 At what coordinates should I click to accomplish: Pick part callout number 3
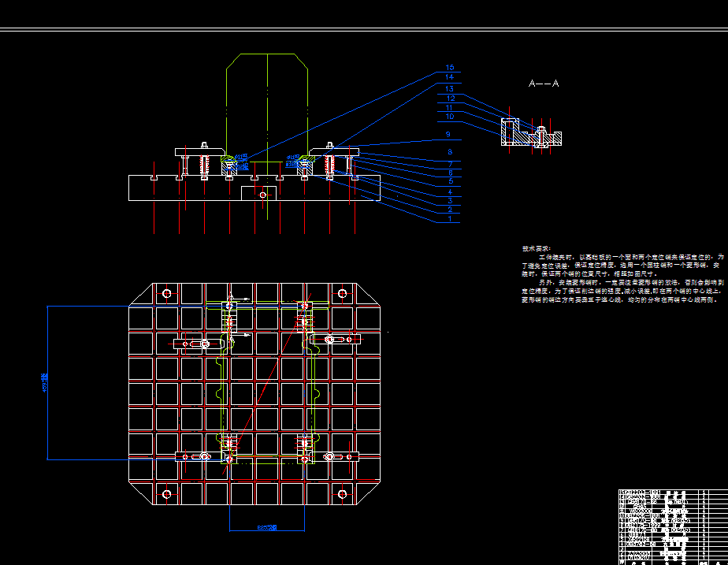pos(450,201)
